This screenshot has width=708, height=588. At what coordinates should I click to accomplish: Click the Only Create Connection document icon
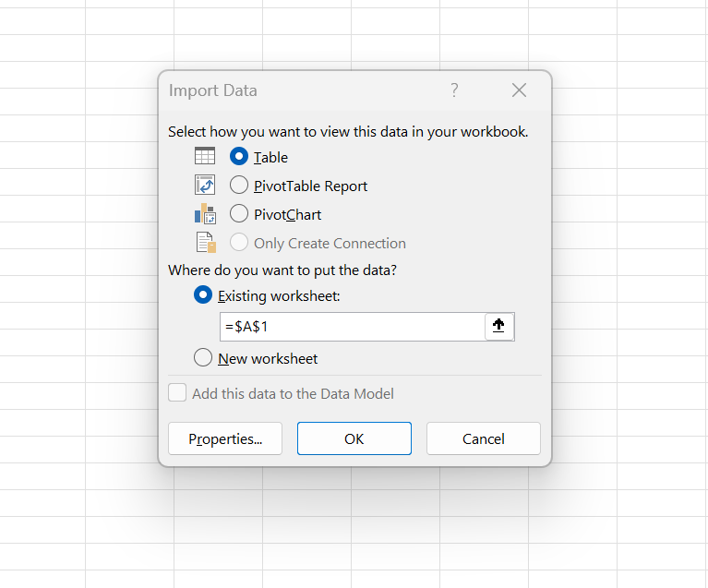coord(205,243)
